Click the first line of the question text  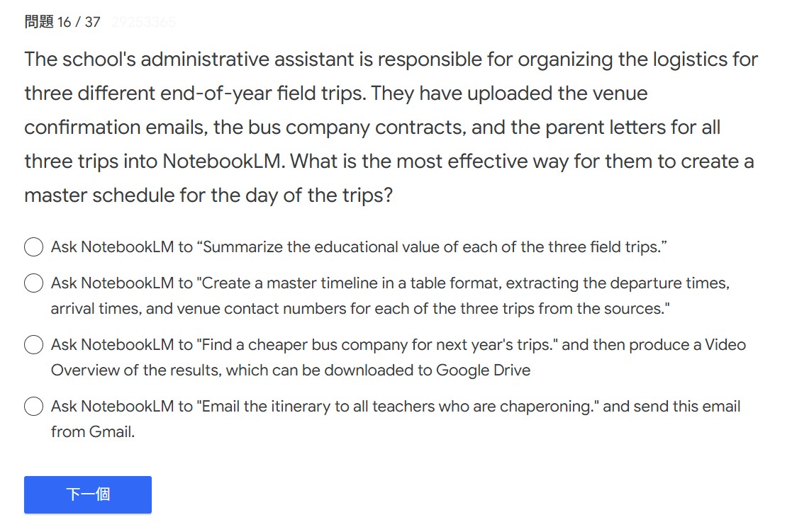(x=391, y=60)
